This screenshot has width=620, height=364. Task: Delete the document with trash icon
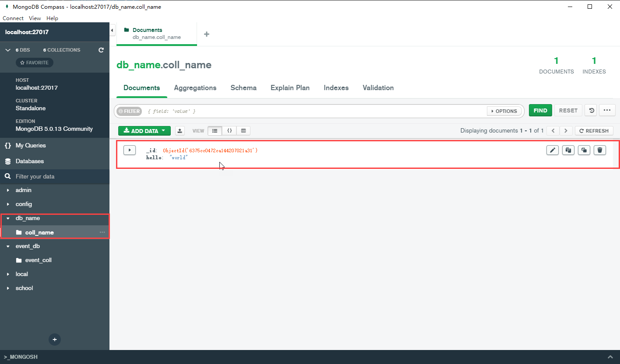(600, 150)
